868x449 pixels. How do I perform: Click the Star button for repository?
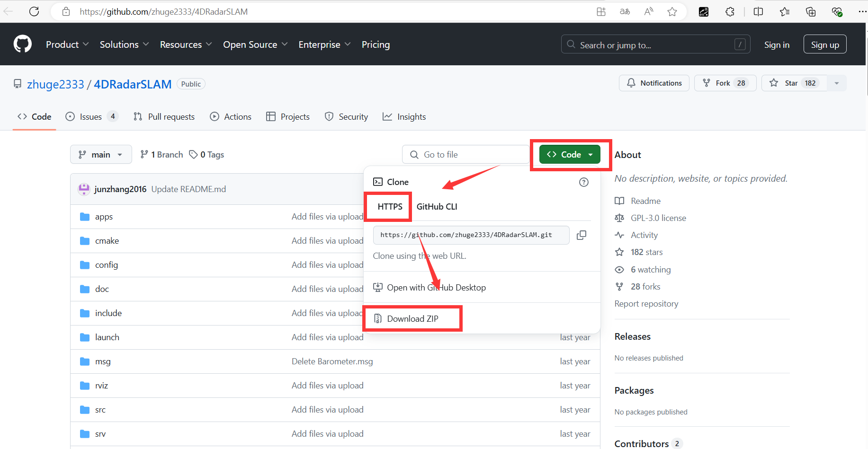pyautogui.click(x=794, y=83)
